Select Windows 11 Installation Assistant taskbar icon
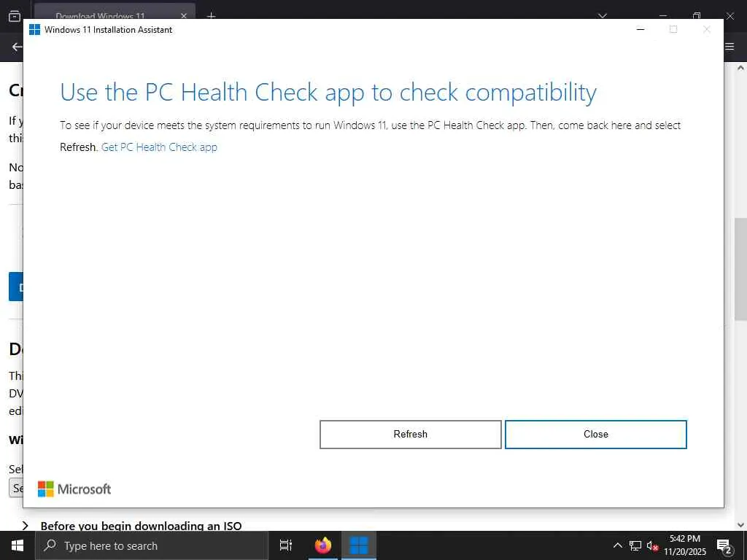 (x=359, y=545)
